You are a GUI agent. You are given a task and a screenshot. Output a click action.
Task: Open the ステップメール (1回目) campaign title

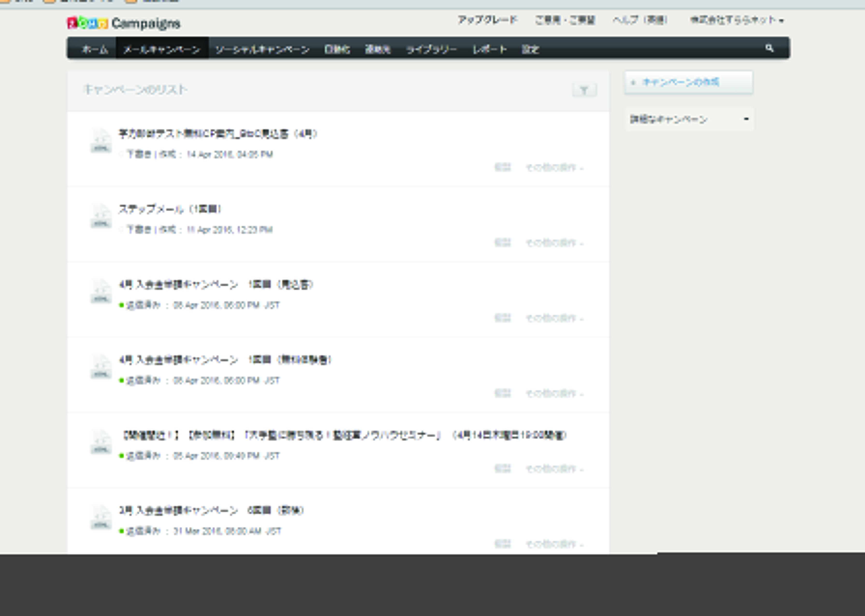click(170, 209)
